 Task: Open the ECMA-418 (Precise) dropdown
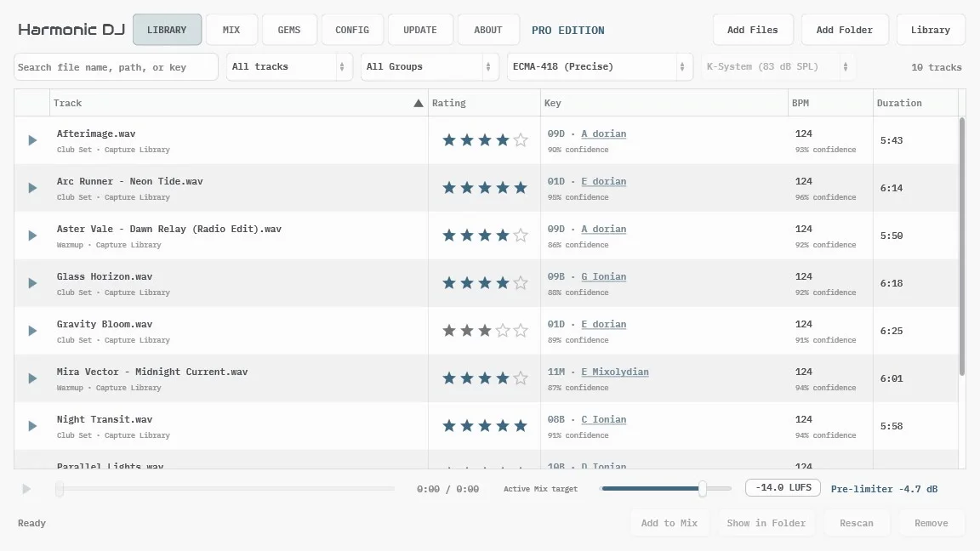click(600, 67)
